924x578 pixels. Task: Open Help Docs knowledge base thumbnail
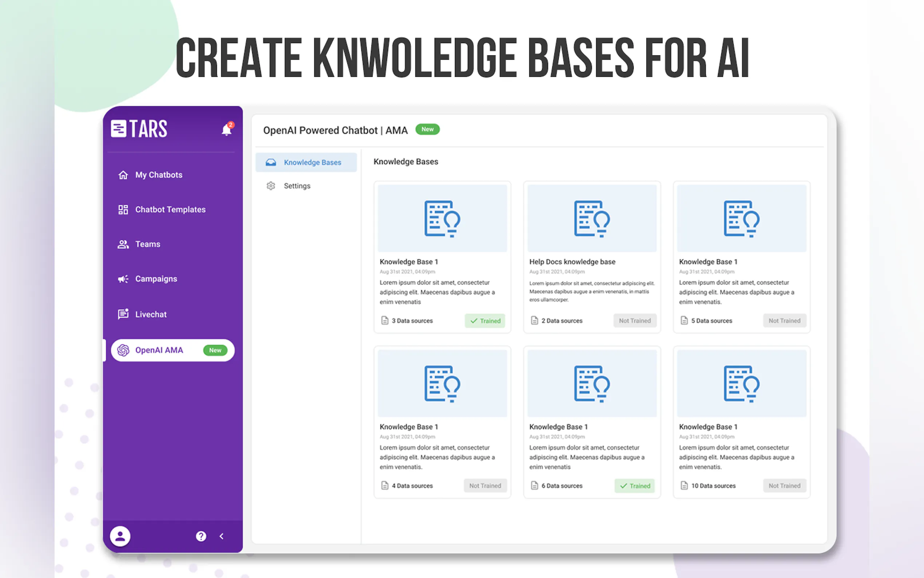coord(592,218)
